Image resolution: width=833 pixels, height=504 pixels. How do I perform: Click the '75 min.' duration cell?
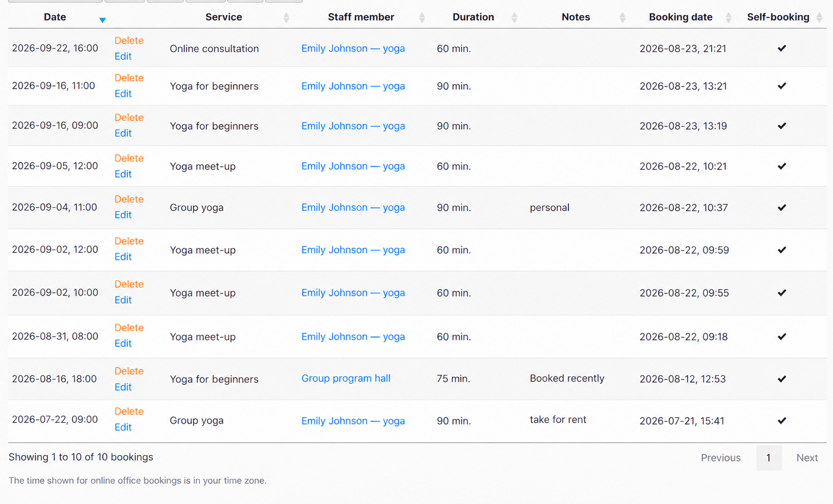453,379
